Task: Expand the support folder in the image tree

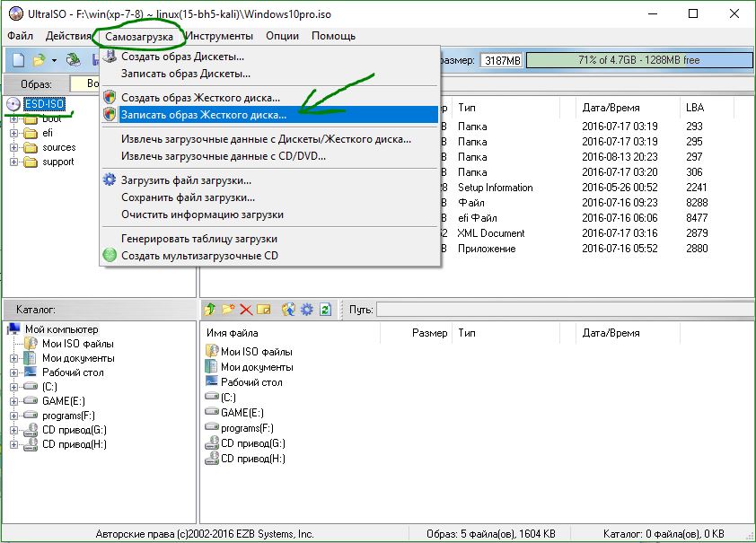Action: click(14, 162)
